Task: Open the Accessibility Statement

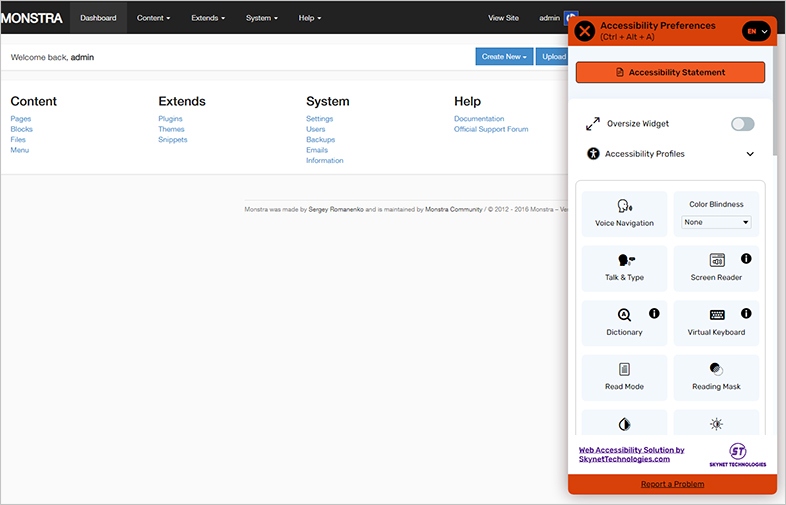Action: pyautogui.click(x=670, y=72)
